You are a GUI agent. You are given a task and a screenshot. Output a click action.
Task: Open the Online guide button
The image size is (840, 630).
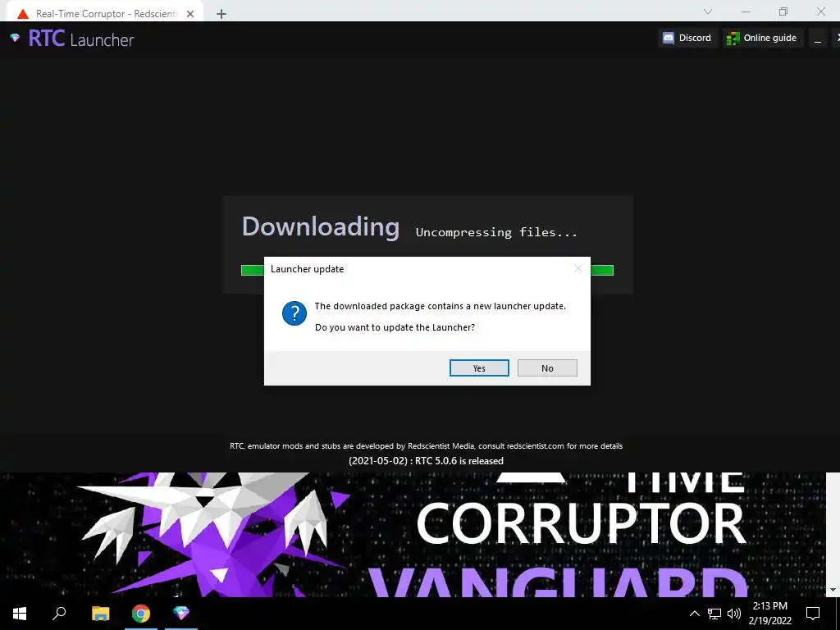pyautogui.click(x=762, y=38)
